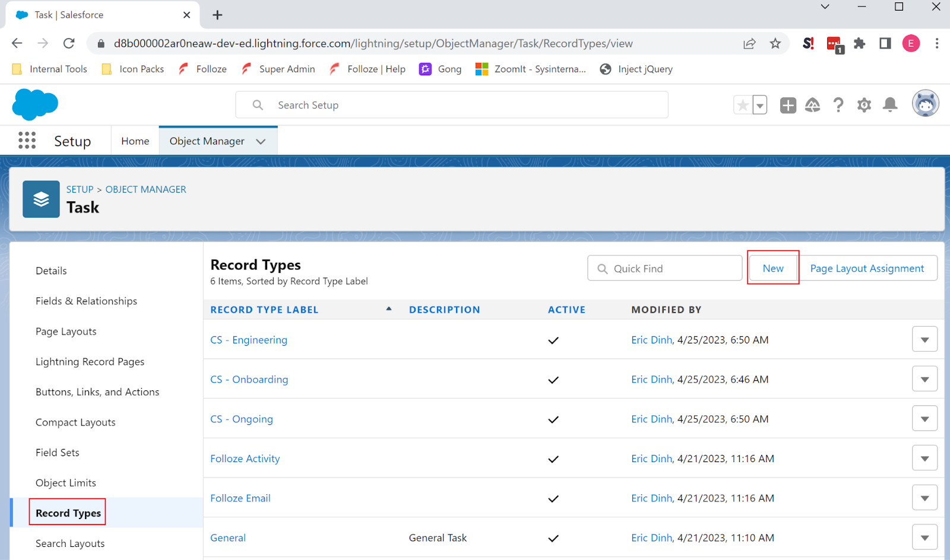This screenshot has height=560, width=950.
Task: Open the global actions plus icon
Action: [x=788, y=105]
